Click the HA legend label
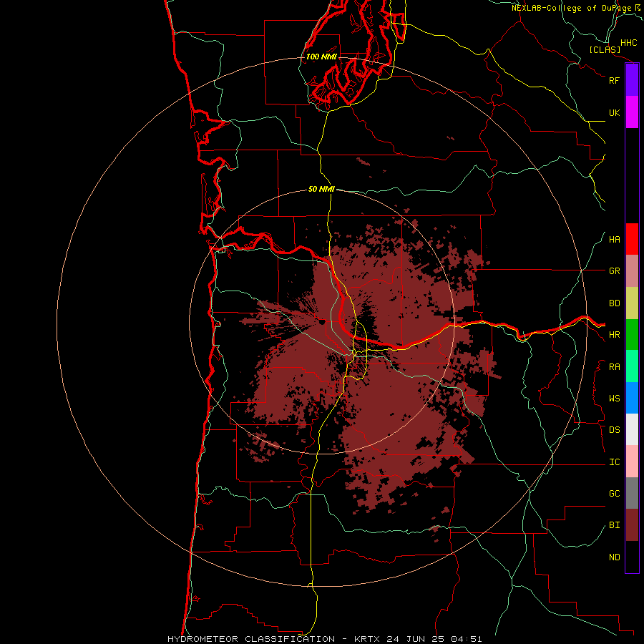Image resolution: width=644 pixels, height=644 pixels. [x=614, y=240]
